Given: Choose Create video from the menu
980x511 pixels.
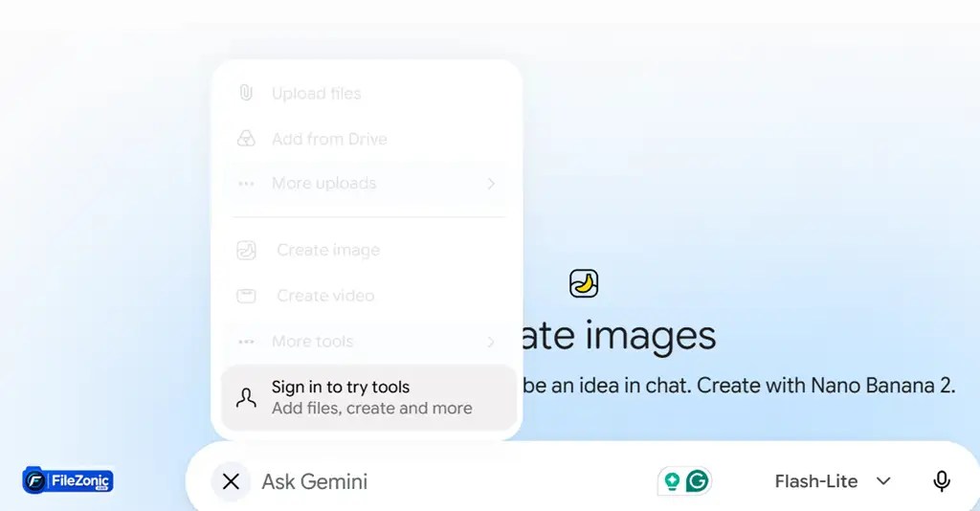Looking at the screenshot, I should pyautogui.click(x=367, y=296).
